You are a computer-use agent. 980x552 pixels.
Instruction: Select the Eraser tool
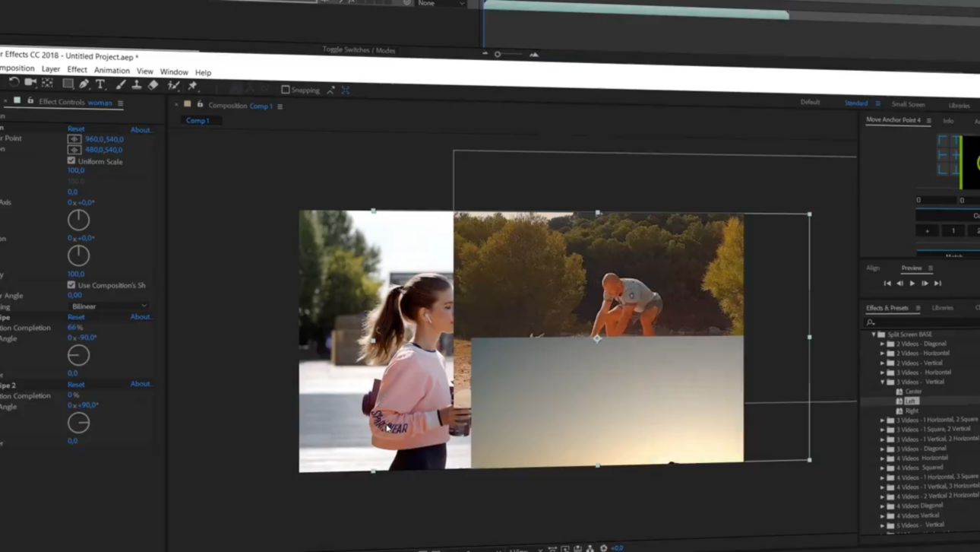[x=152, y=84]
